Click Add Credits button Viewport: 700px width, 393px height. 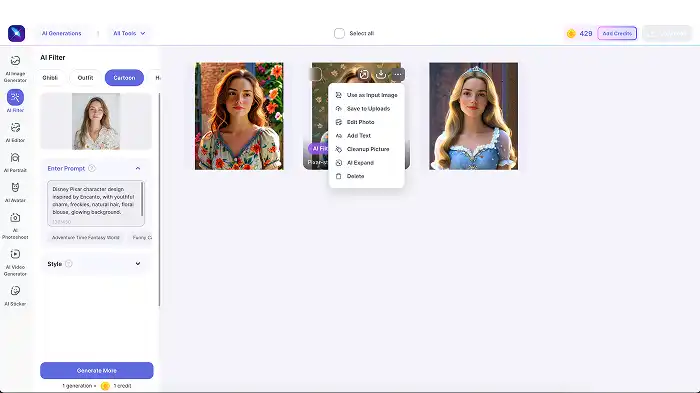[x=617, y=33]
